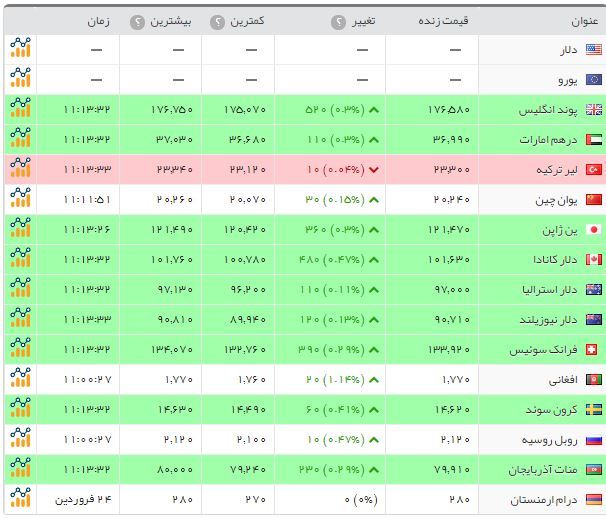
Task: Open the chart icon for the US Dollar (دلار) row
Action: tap(20, 49)
